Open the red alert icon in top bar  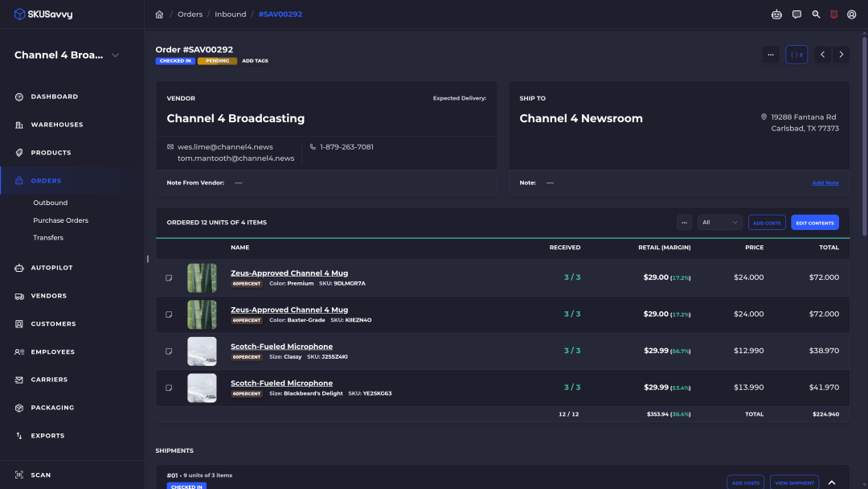(833, 14)
